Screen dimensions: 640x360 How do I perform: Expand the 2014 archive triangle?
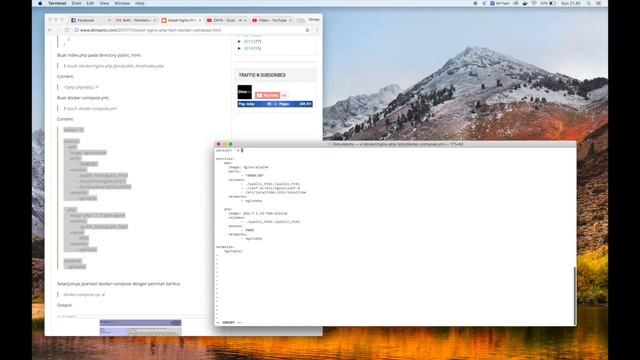click(239, 49)
